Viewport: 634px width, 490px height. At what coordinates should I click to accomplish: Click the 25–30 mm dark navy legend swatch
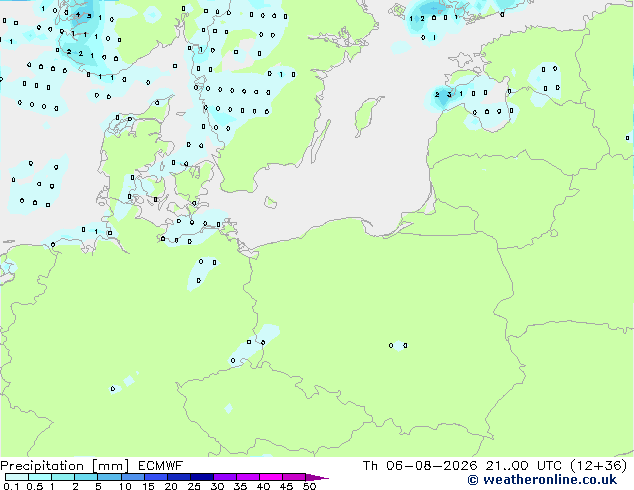coord(201,477)
